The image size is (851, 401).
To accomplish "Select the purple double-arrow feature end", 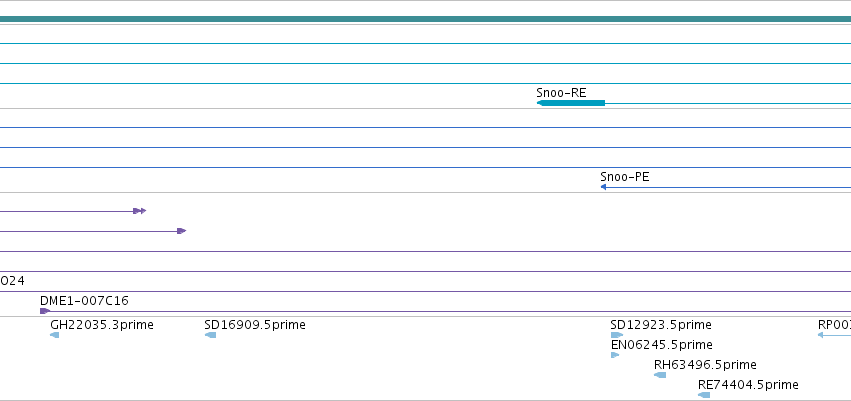I will (139, 211).
